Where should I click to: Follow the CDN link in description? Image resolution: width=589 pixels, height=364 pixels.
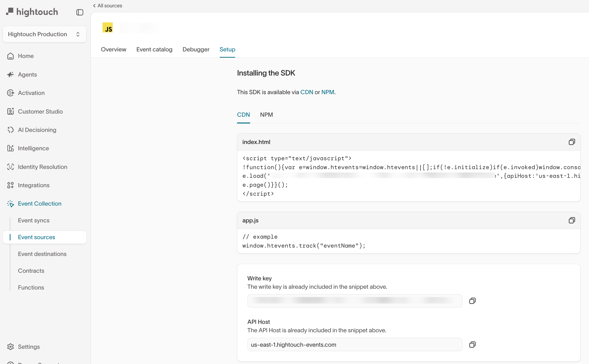[x=307, y=92]
